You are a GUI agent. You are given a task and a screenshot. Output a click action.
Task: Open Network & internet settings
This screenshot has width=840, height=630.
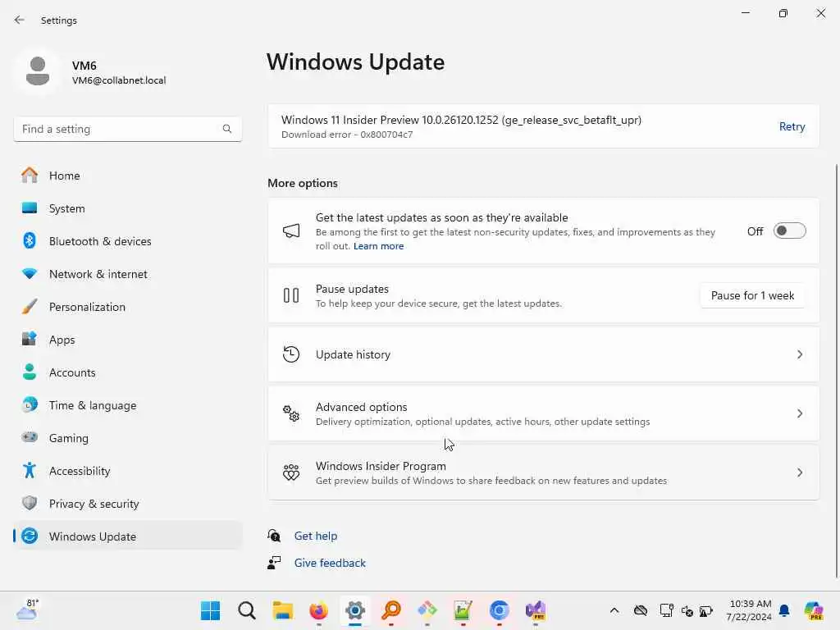pyautogui.click(x=127, y=274)
